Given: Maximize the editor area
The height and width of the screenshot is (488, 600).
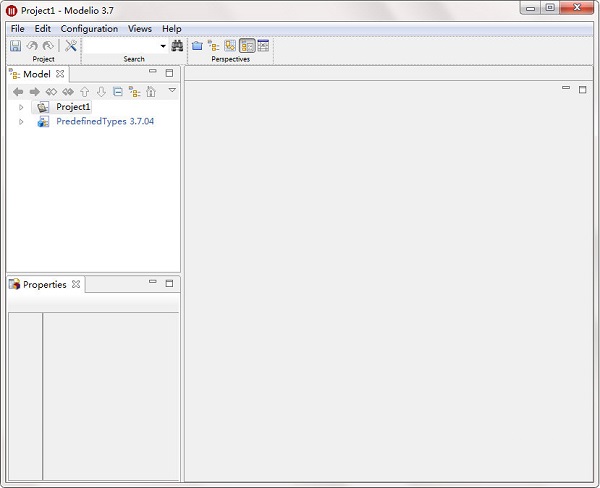Looking at the screenshot, I should pyautogui.click(x=582, y=90).
